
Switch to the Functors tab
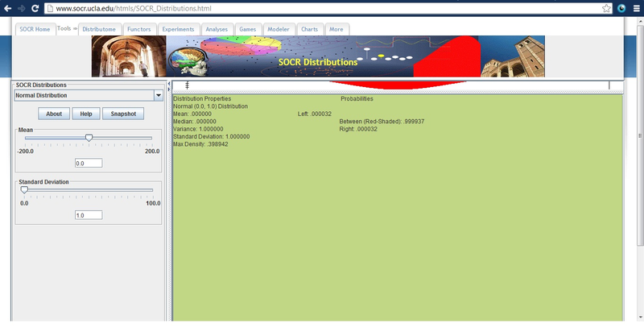tap(139, 29)
